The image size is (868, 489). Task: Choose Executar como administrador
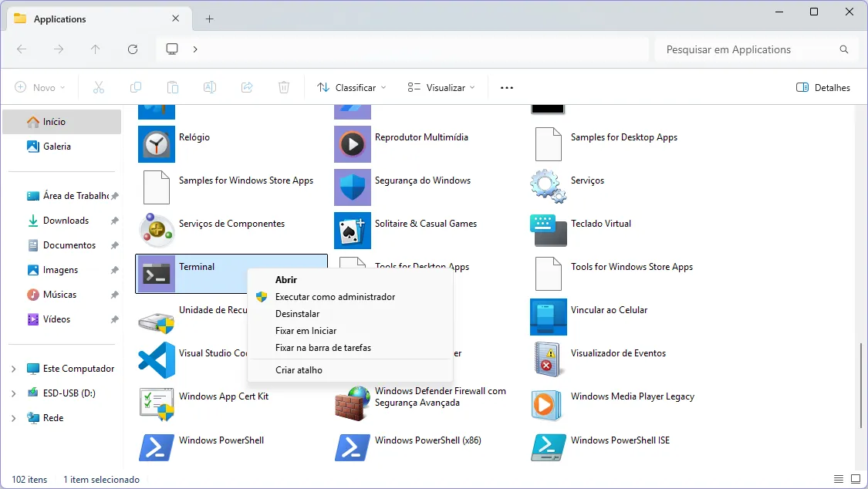[350, 297]
